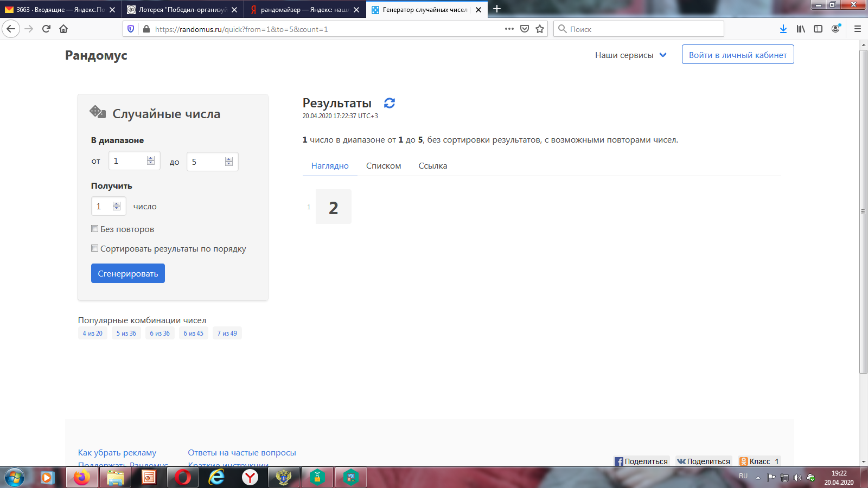Click the stepper arrows of the до field
The image size is (868, 488).
[229, 162]
